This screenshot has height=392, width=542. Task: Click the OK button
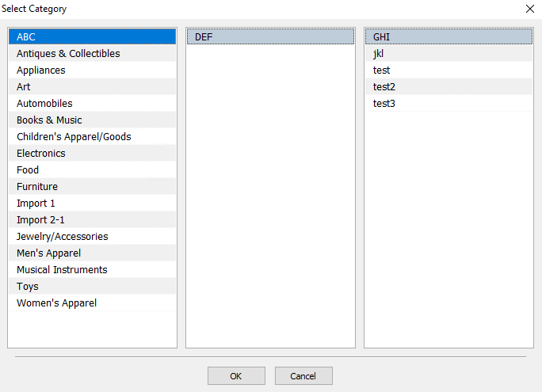236,376
